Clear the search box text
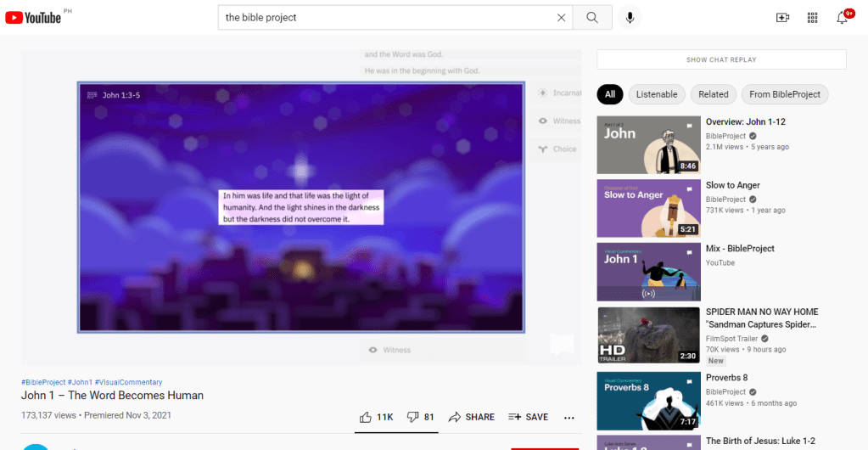This screenshot has width=868, height=450. point(560,18)
